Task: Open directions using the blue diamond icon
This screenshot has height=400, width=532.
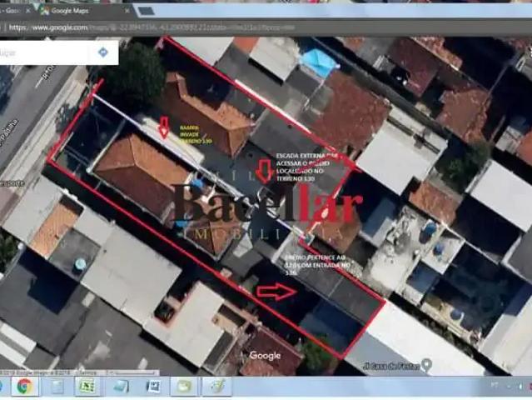Action: 102,52
